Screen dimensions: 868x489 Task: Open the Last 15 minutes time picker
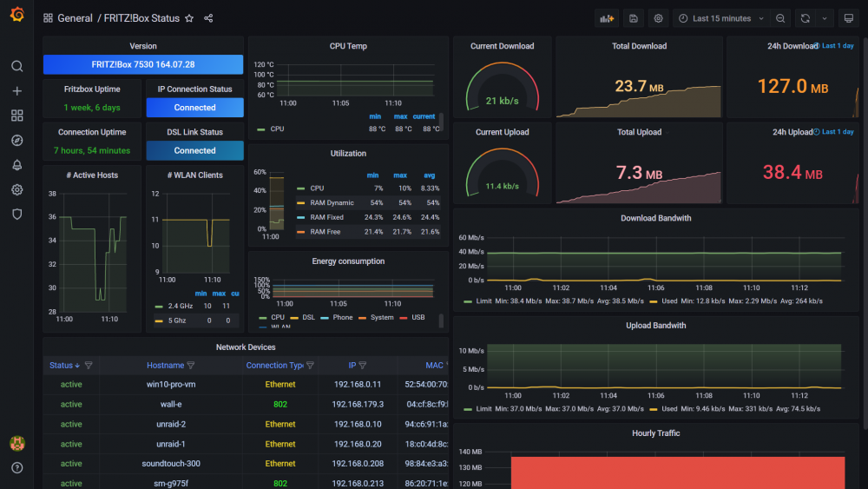[x=722, y=18]
